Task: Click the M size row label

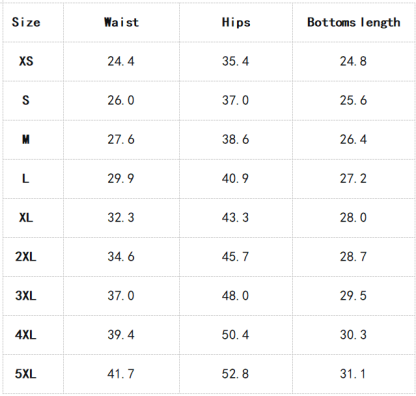Action: click(x=26, y=139)
